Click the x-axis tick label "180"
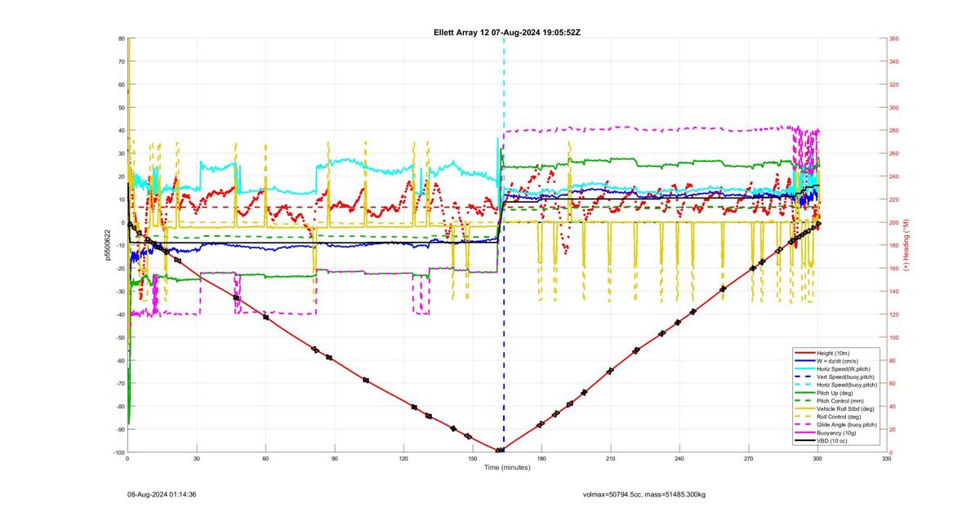The width and height of the screenshot is (980, 508). click(x=541, y=459)
